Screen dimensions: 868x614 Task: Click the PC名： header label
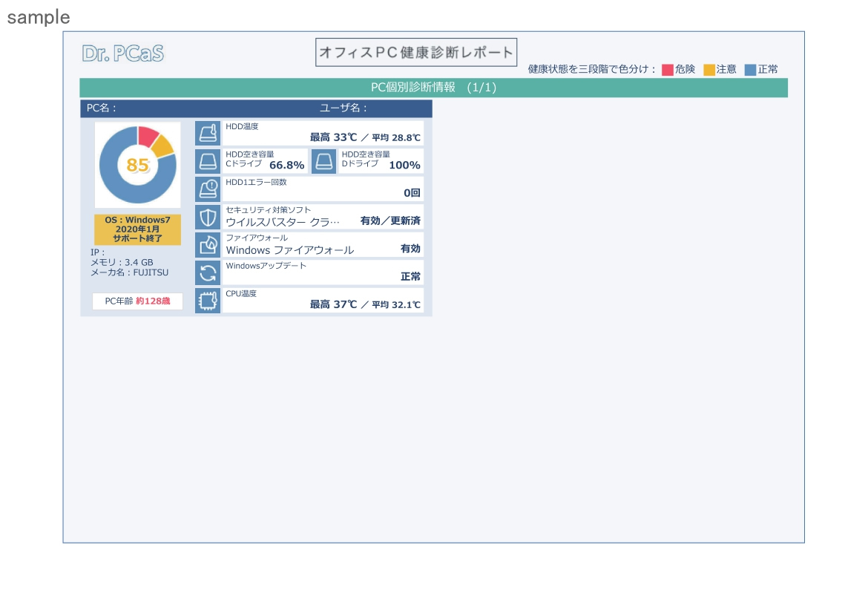coord(102,108)
